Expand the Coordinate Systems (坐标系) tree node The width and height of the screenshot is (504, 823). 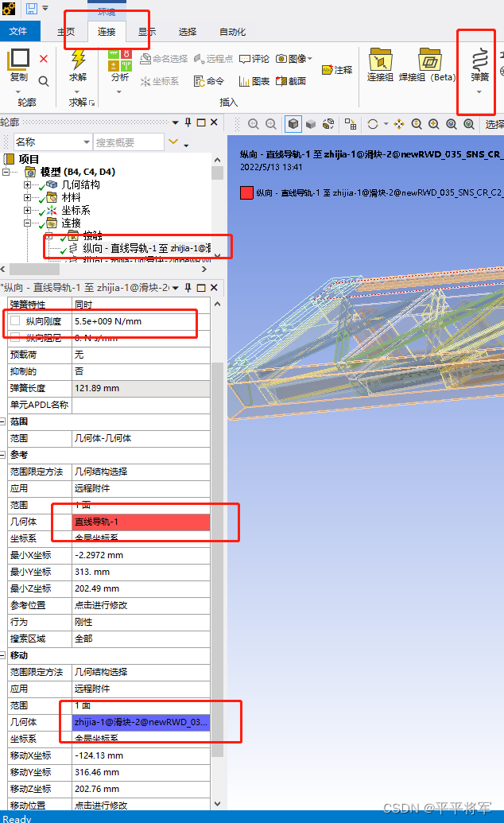pos(27,210)
